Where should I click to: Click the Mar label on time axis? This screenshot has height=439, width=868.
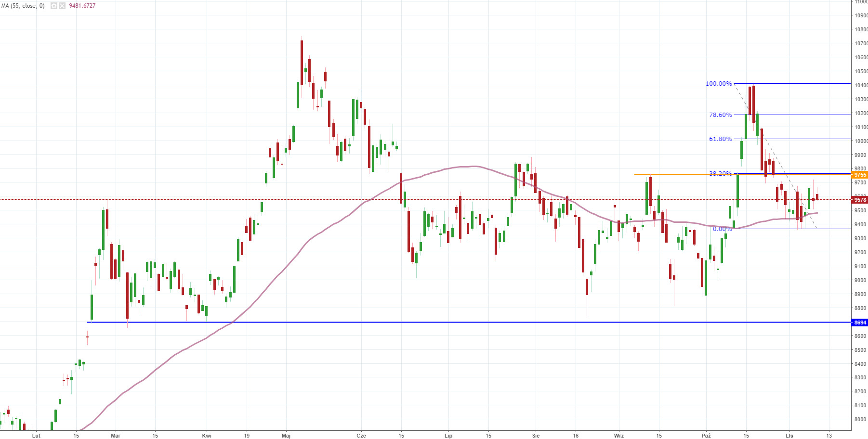coord(116,436)
